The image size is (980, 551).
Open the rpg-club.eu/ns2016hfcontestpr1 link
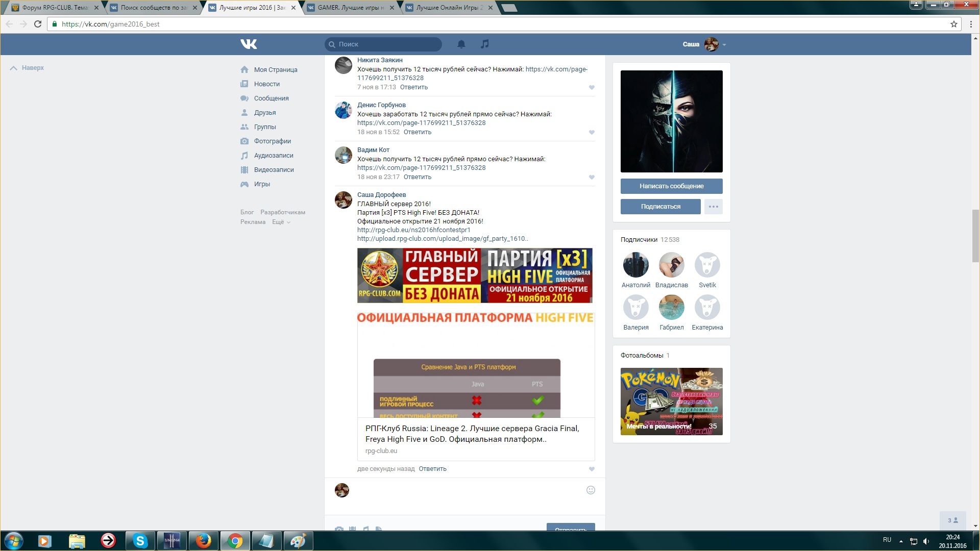413,230
